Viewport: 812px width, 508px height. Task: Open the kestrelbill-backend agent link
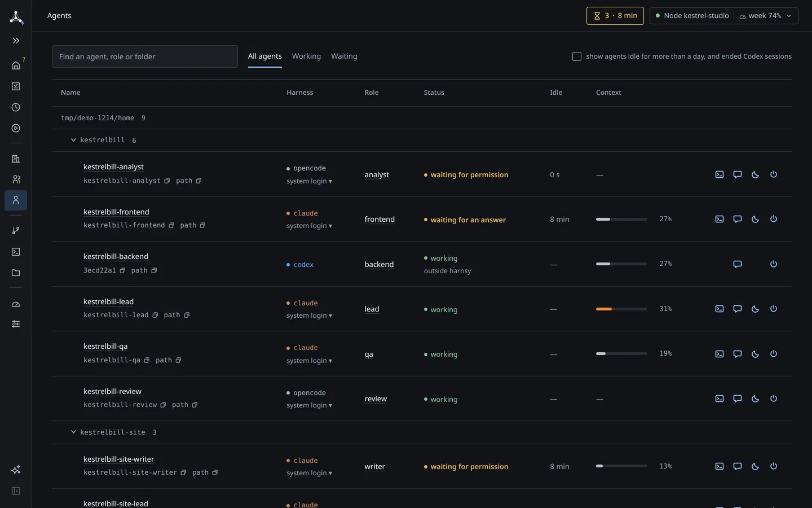pyautogui.click(x=116, y=256)
